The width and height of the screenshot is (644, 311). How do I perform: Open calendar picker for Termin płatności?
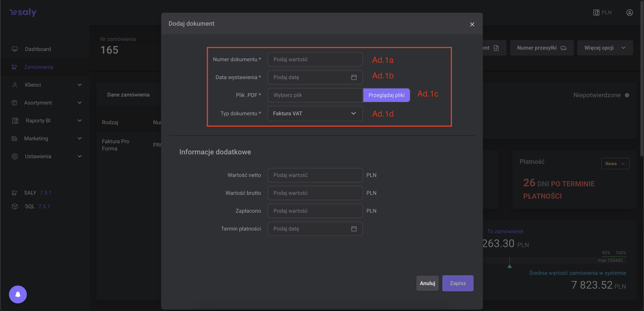pos(354,229)
